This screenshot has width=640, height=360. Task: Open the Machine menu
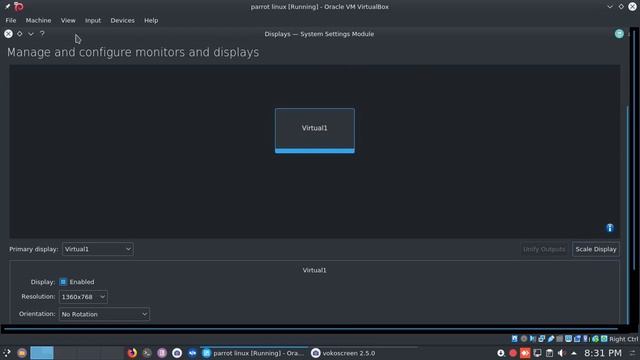38,20
